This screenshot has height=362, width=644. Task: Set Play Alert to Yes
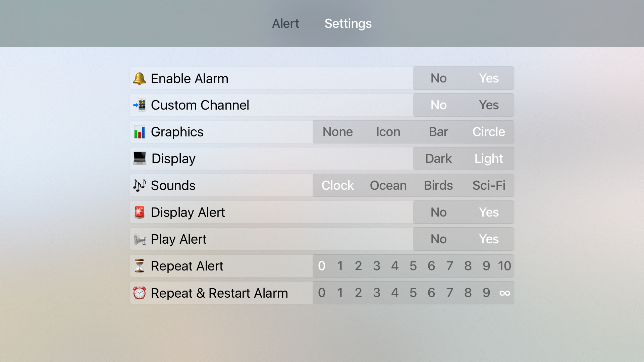pyautogui.click(x=489, y=239)
